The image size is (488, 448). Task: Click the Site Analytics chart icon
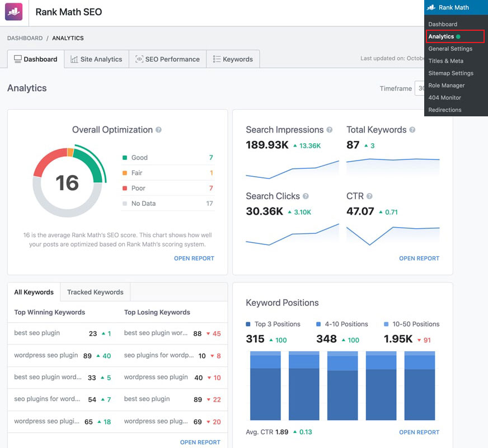[74, 59]
